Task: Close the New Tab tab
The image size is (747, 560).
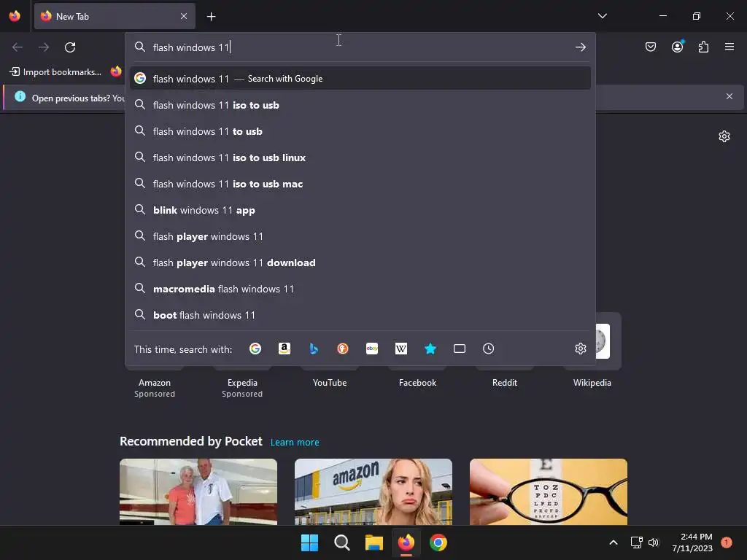Action: tap(184, 16)
